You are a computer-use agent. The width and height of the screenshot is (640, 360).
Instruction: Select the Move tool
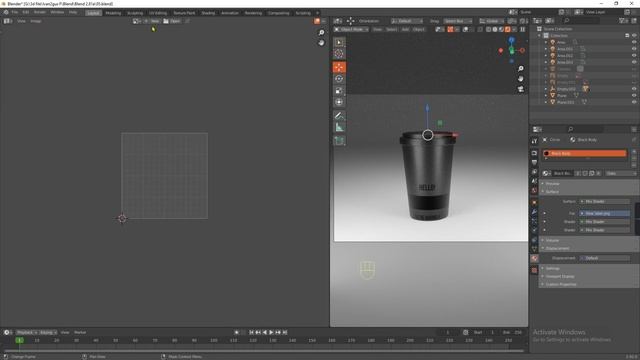(x=339, y=67)
